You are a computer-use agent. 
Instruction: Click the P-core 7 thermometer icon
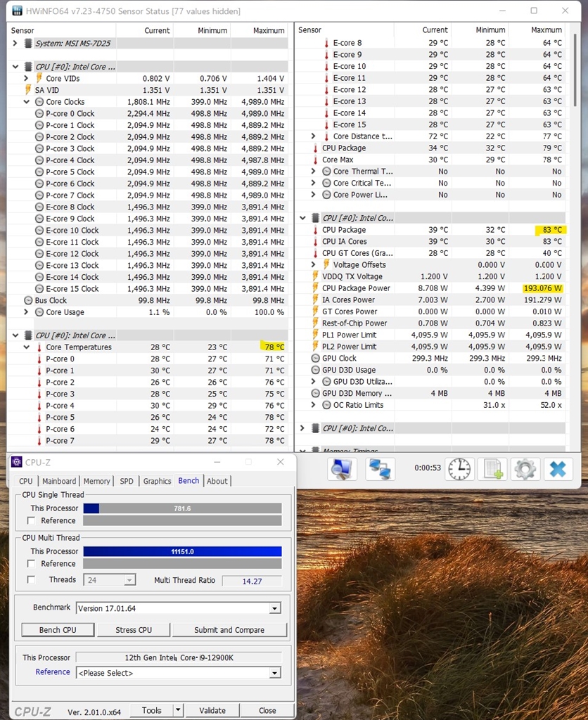pyautogui.click(x=39, y=441)
